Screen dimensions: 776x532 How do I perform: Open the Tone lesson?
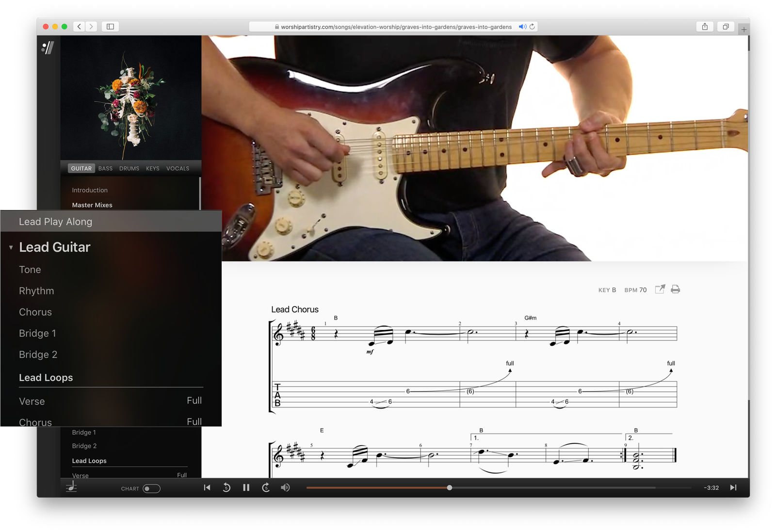click(30, 270)
